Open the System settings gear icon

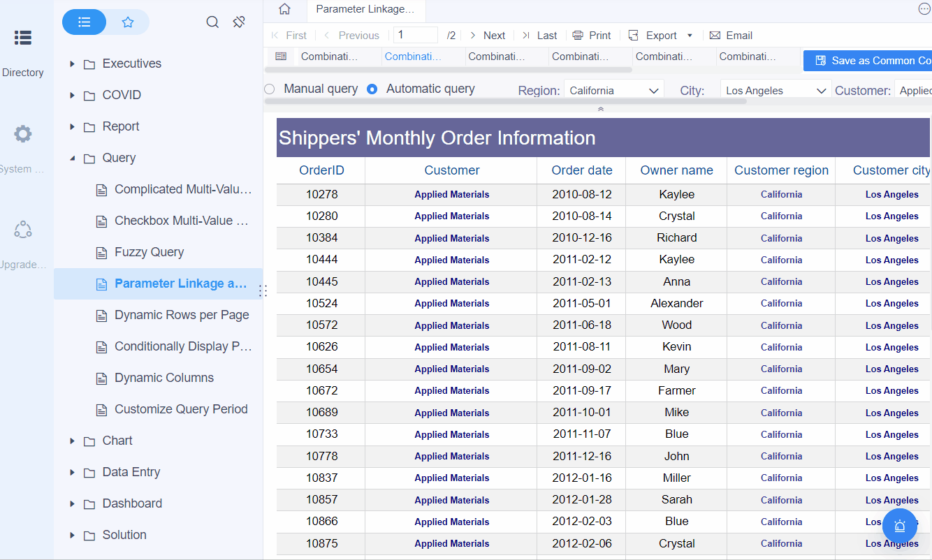click(22, 133)
